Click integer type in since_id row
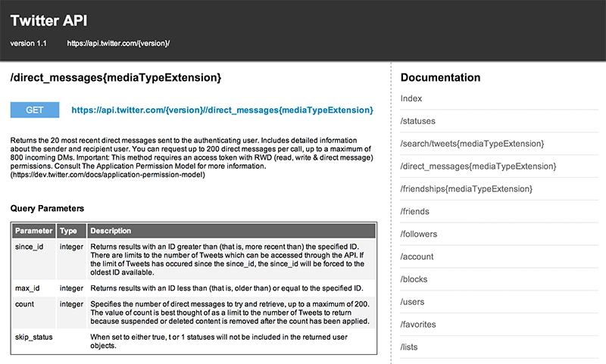The height and width of the screenshot is (364, 606). (71, 247)
